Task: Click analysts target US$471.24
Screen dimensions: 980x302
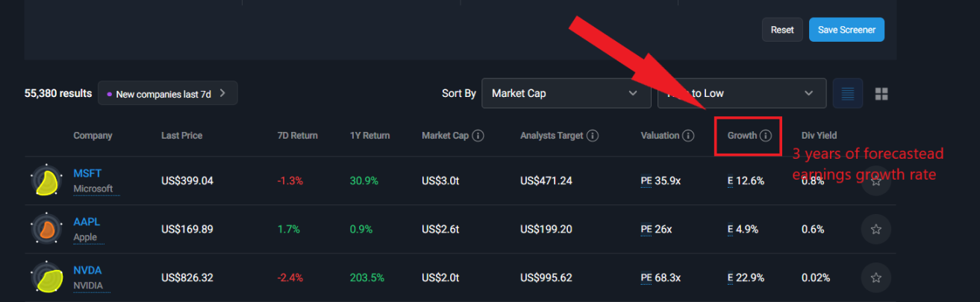Action: click(x=546, y=180)
